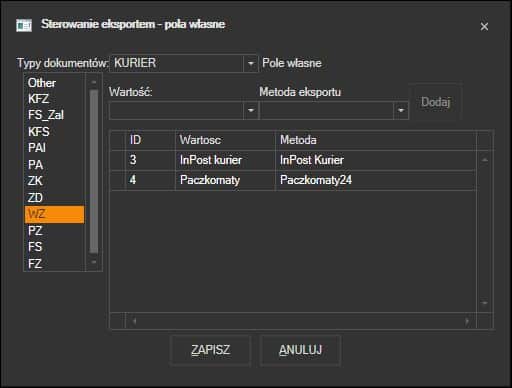512x388 pixels.
Task: Select ZD in the document type list
Action: coord(54,198)
